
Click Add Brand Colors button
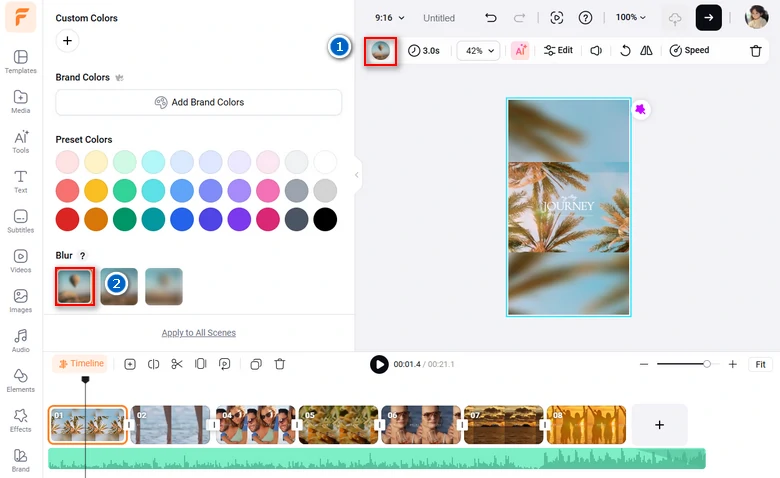(x=199, y=102)
